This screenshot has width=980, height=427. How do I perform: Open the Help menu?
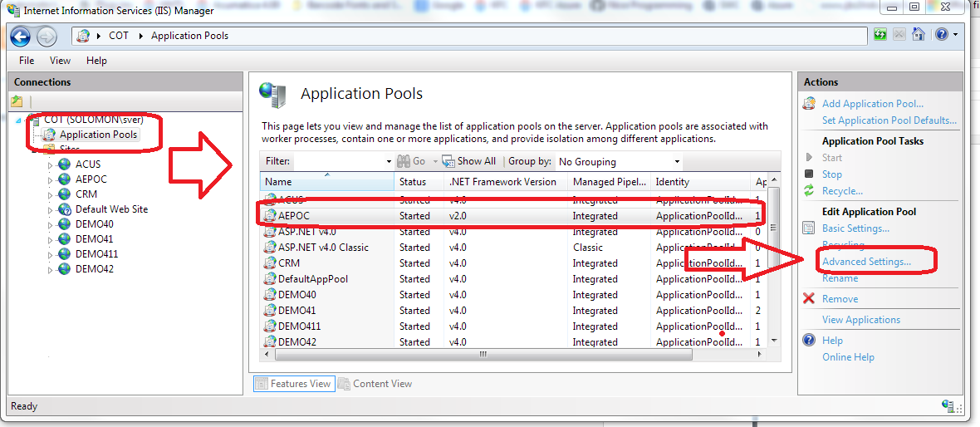(96, 61)
